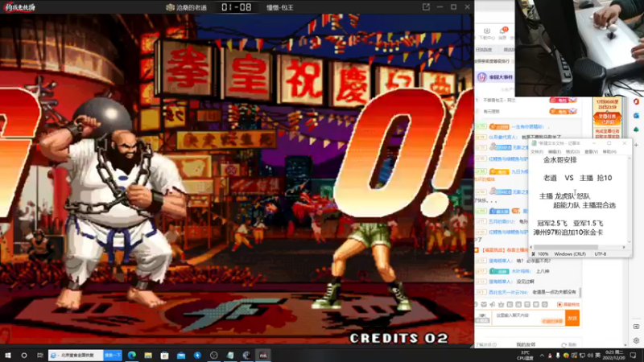Click chat message '没见过啊'

point(526,282)
